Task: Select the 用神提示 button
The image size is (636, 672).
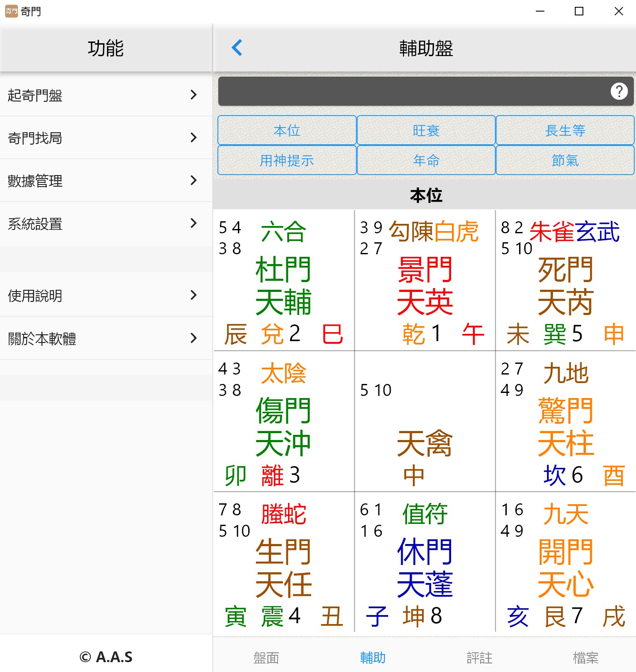Action: pos(287,160)
